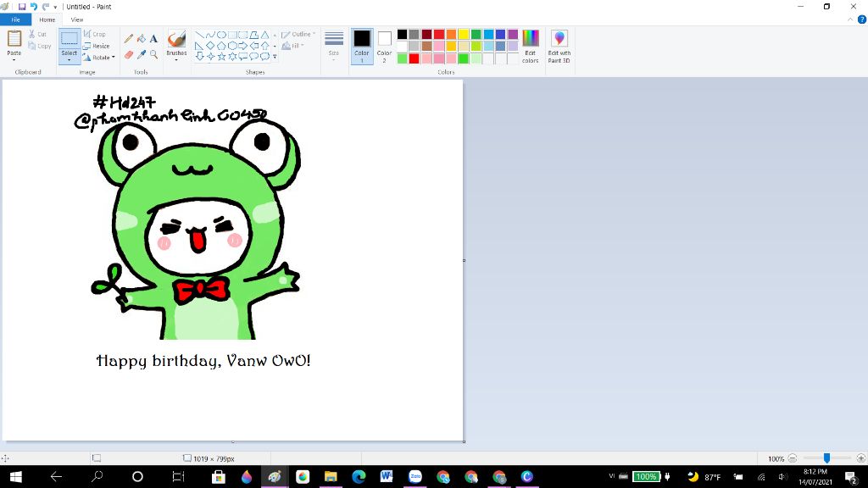The width and height of the screenshot is (868, 488).
Task: Open the shape Fill dropdown
Action: coord(292,46)
